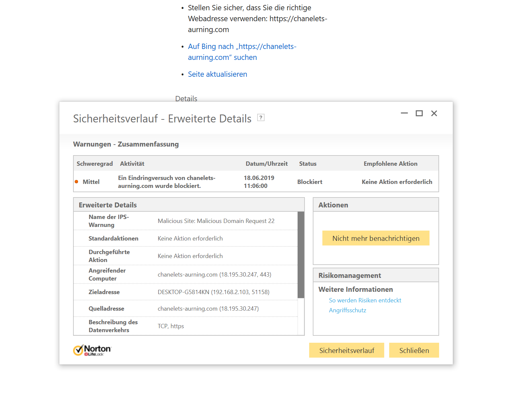Screen dimensions: 532x395
Task: Open the Sicherheitsverlauf button at bottom
Action: (347, 350)
